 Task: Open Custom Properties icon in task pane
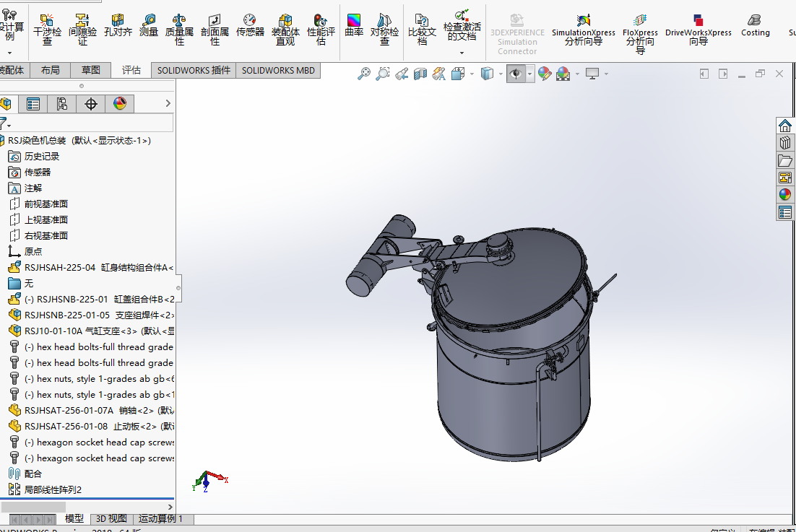(785, 212)
